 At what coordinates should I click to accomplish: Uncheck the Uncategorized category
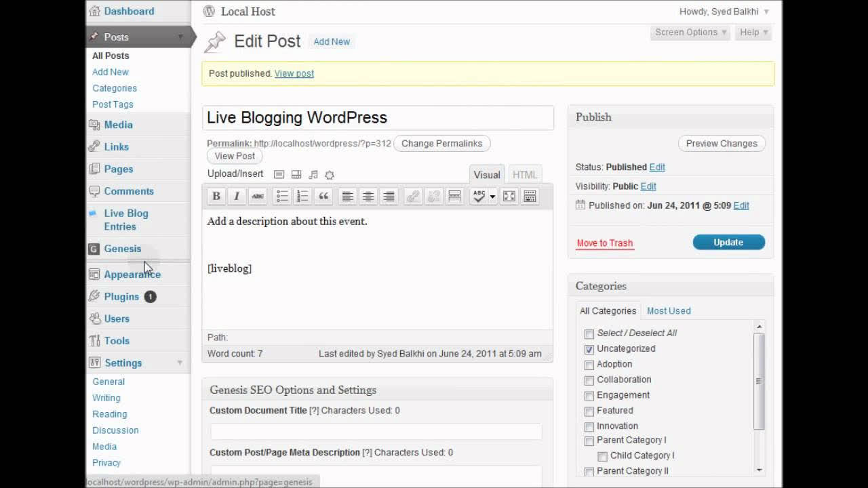pyautogui.click(x=589, y=349)
